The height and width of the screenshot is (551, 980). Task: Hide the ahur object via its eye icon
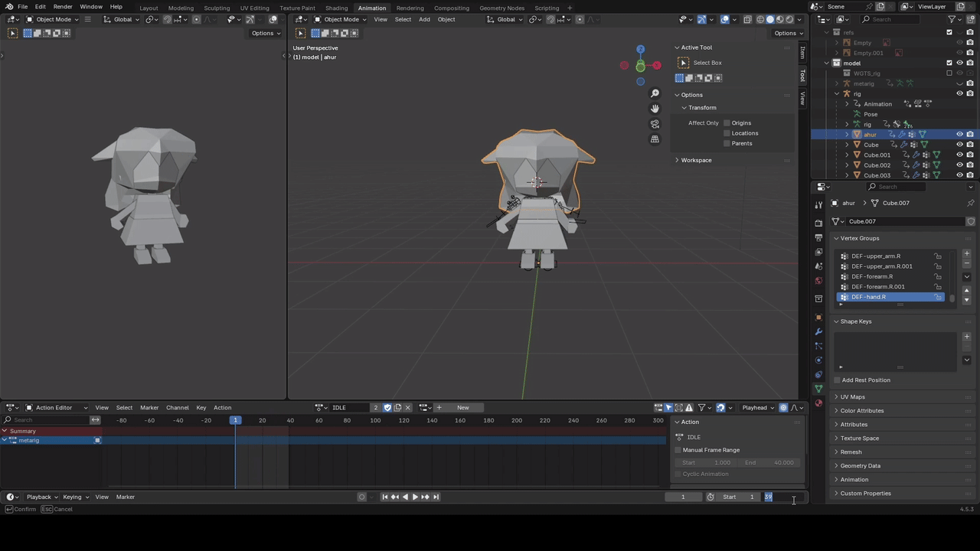tap(959, 135)
